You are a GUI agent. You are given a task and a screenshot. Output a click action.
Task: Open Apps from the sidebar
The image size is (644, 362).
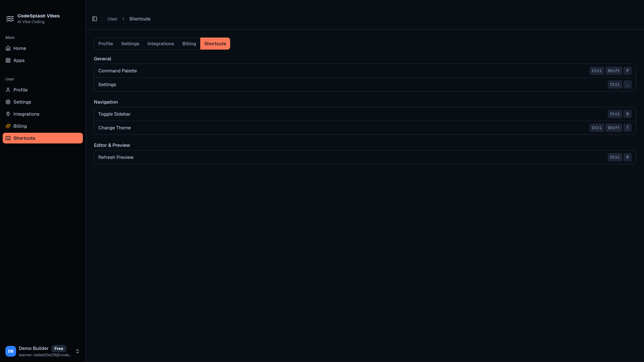(x=43, y=61)
